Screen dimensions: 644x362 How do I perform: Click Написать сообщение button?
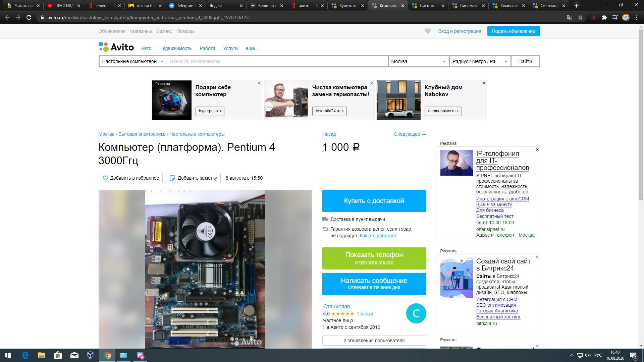coord(374,284)
